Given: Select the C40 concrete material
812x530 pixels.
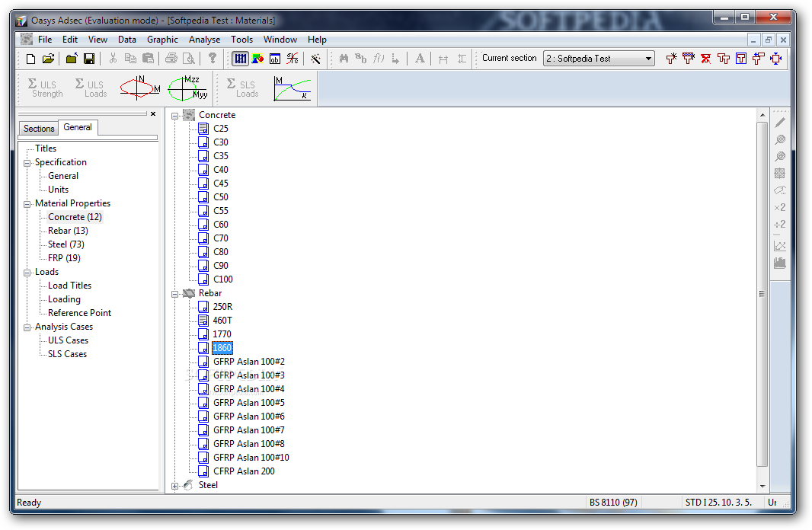Looking at the screenshot, I should tap(221, 170).
